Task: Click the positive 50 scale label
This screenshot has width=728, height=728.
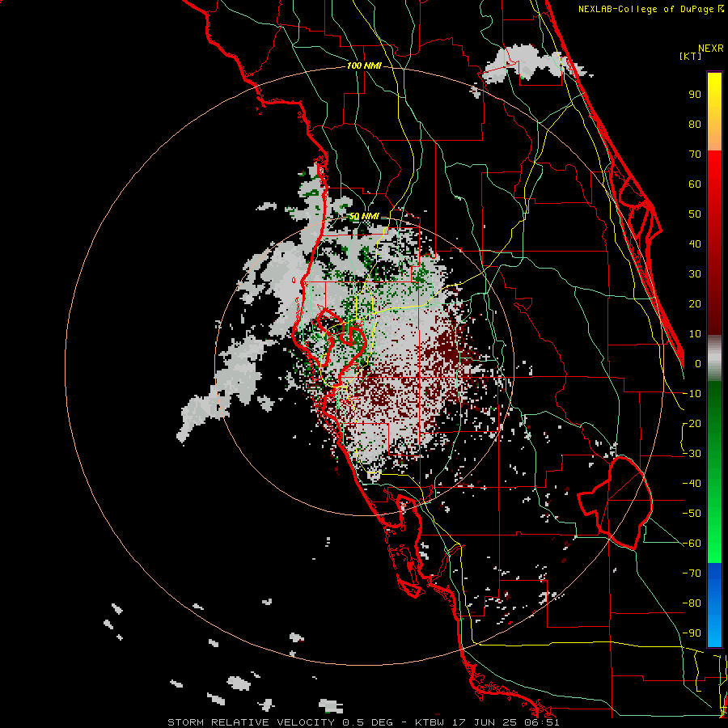Action: coord(695,214)
